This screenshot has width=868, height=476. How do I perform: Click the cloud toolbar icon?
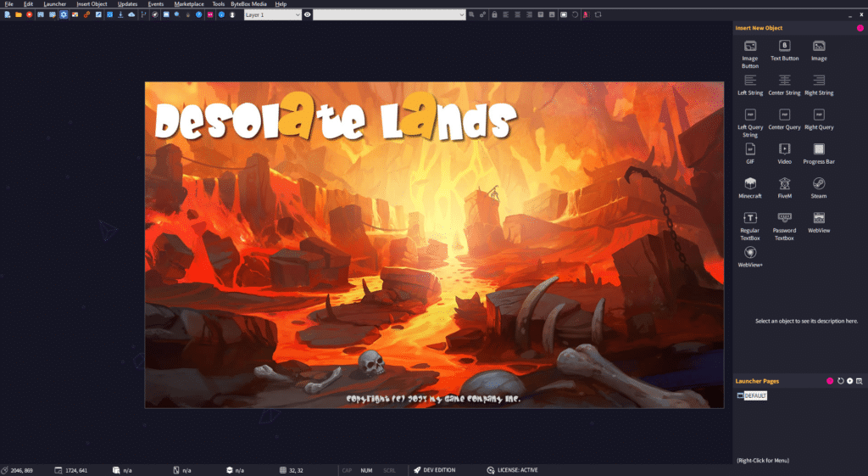point(131,15)
